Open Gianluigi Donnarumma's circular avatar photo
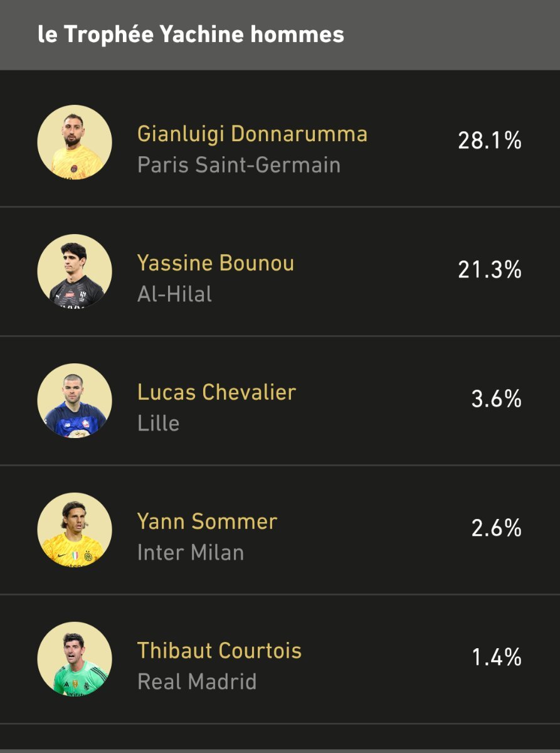 click(x=75, y=142)
